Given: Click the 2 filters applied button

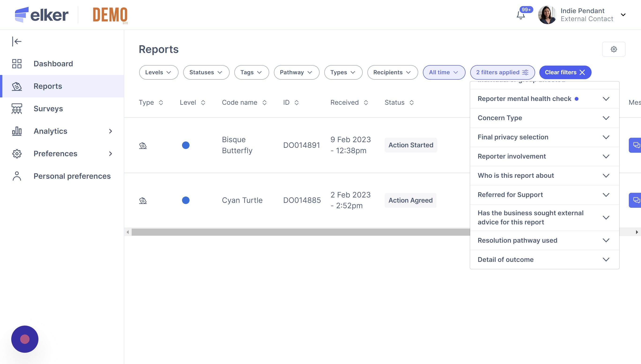Looking at the screenshot, I should point(502,73).
